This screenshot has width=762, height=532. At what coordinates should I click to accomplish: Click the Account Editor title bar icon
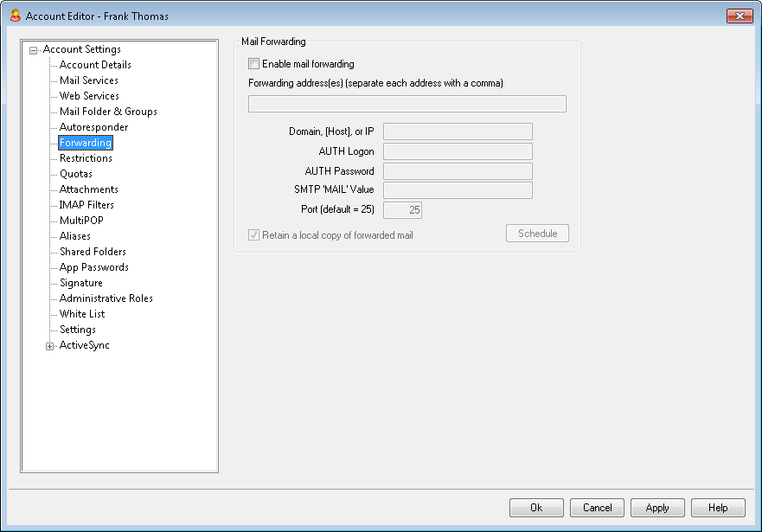[15, 16]
